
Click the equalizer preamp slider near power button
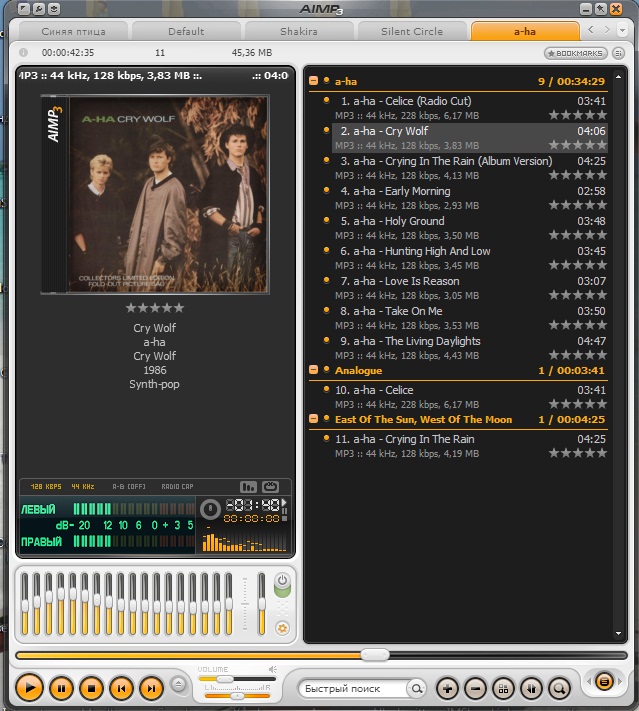262,604
